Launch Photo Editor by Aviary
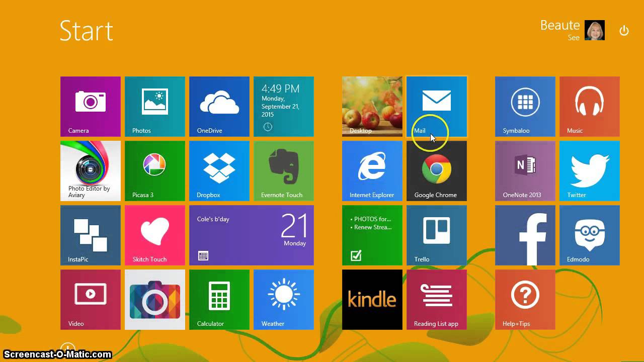The image size is (644, 362). point(91,171)
